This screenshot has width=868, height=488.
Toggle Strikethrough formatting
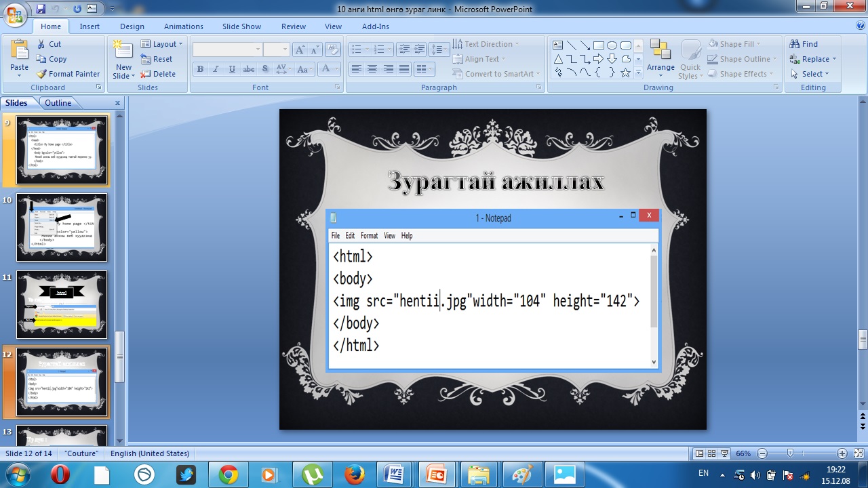point(249,69)
